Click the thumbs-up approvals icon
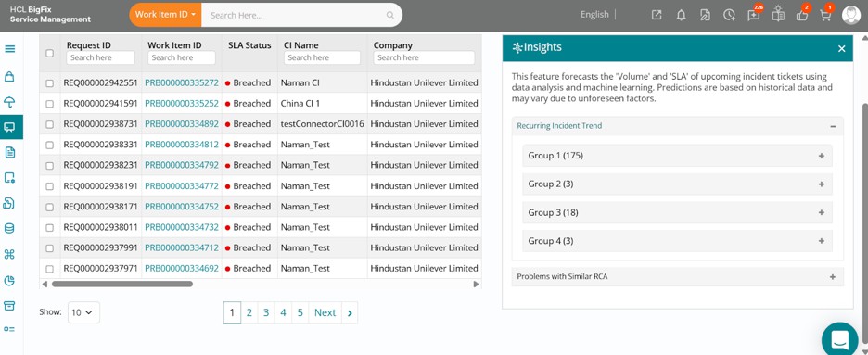Screen dimensions: 868x355 (x=802, y=16)
